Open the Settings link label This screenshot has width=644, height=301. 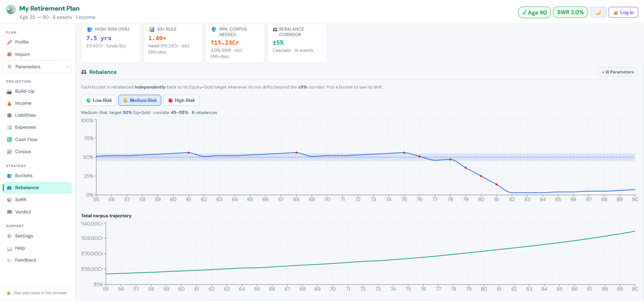point(24,236)
